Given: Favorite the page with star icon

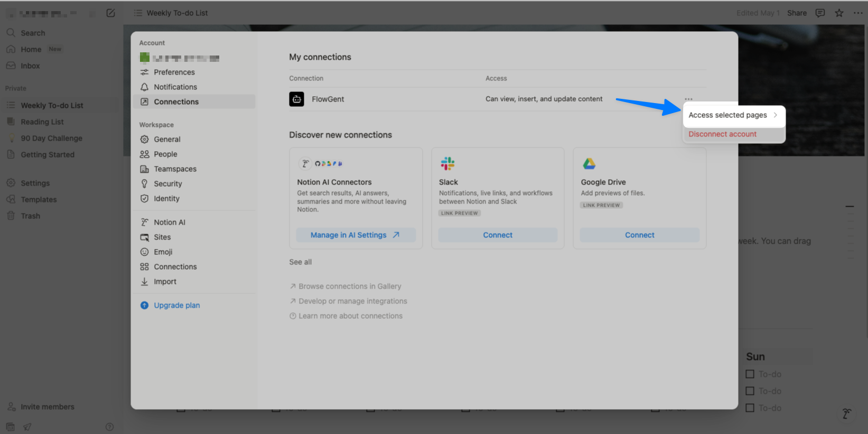Looking at the screenshot, I should click(839, 13).
